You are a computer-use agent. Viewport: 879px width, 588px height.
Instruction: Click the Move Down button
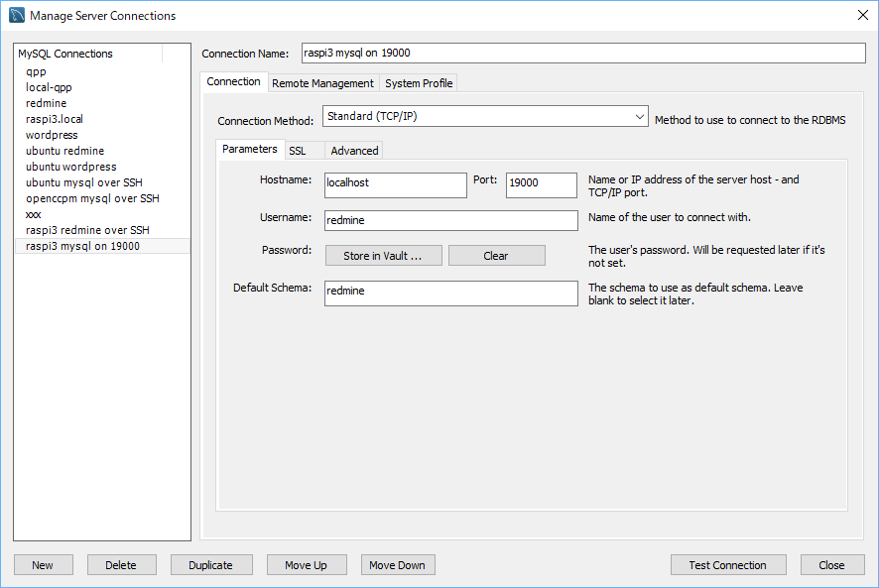click(397, 565)
